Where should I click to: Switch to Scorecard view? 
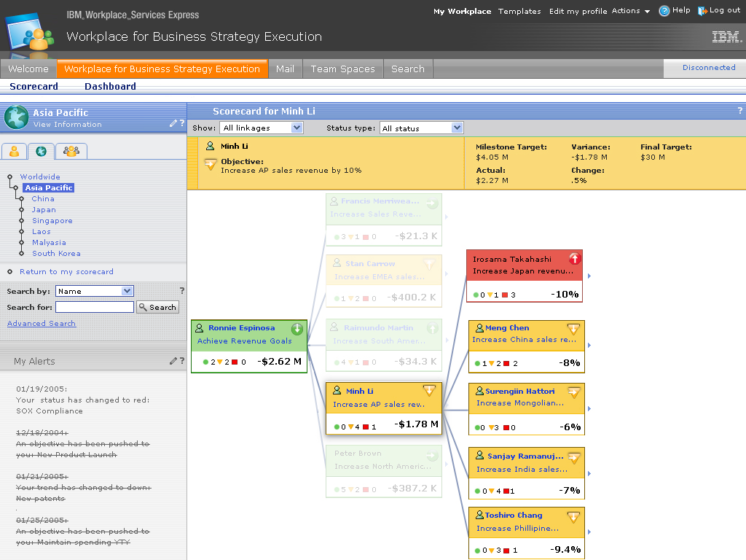pos(34,86)
